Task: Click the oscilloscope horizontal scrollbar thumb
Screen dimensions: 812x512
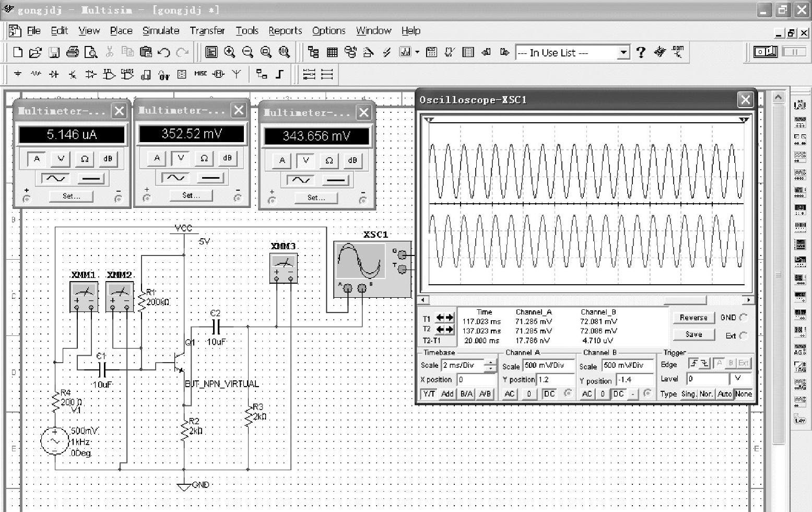Action: (685, 300)
